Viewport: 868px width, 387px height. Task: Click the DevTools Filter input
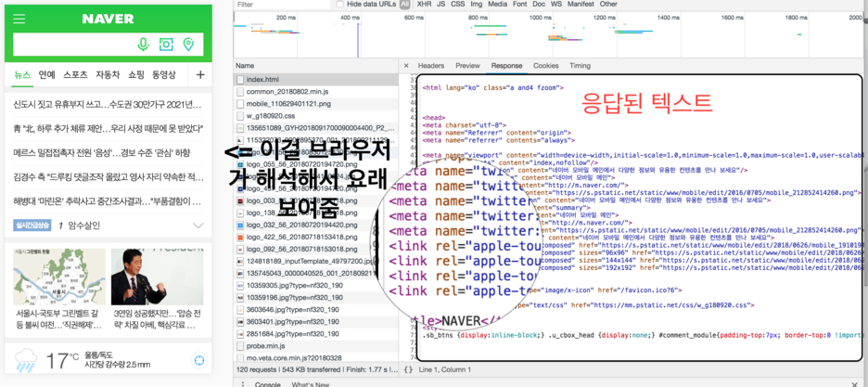tap(282, 4)
